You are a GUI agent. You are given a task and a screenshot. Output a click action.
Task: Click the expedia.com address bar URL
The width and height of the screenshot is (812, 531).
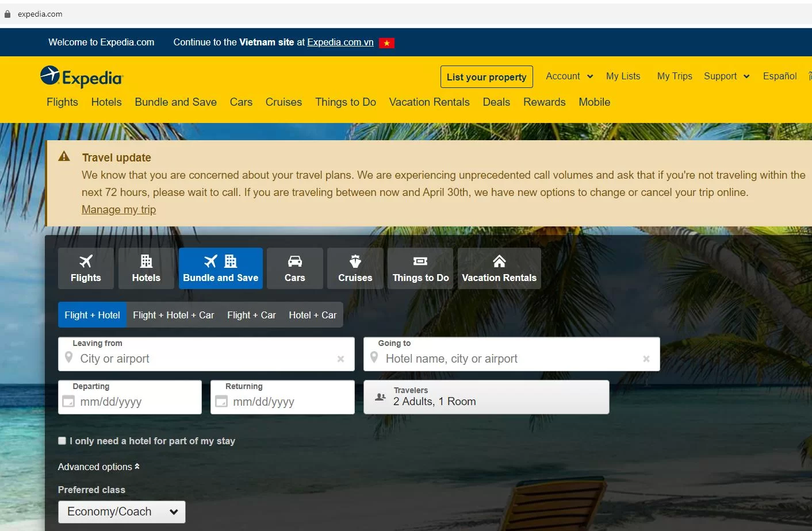click(40, 14)
